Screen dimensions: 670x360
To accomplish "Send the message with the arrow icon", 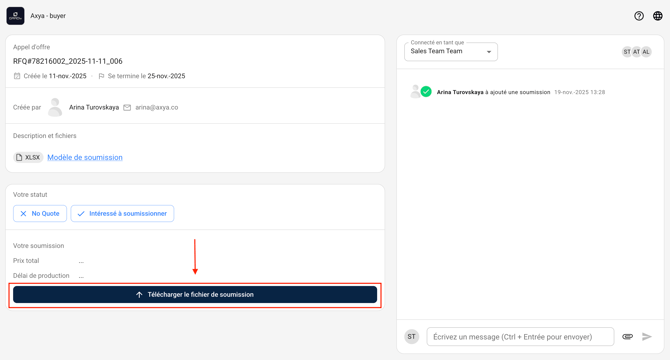I will [x=647, y=337].
